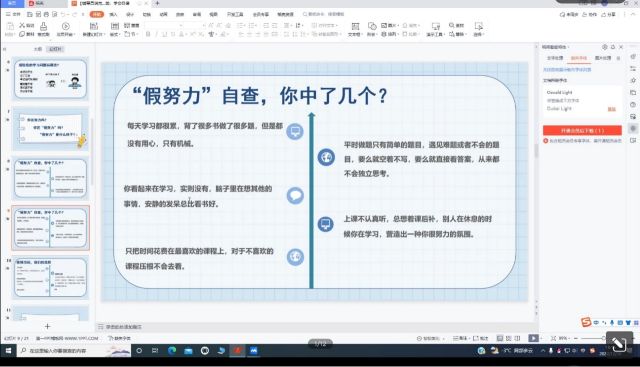
Task: Click the Paste clipboard icon
Action: coord(10,27)
